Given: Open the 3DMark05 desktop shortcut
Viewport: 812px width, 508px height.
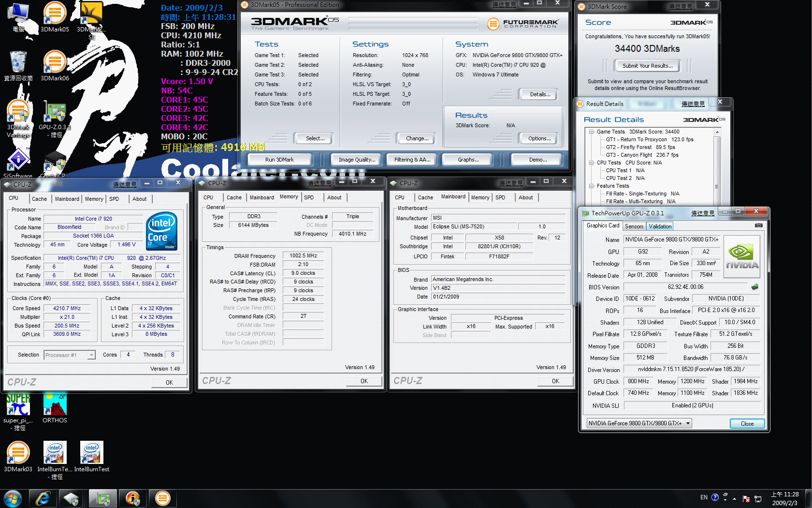Looking at the screenshot, I should [55, 16].
